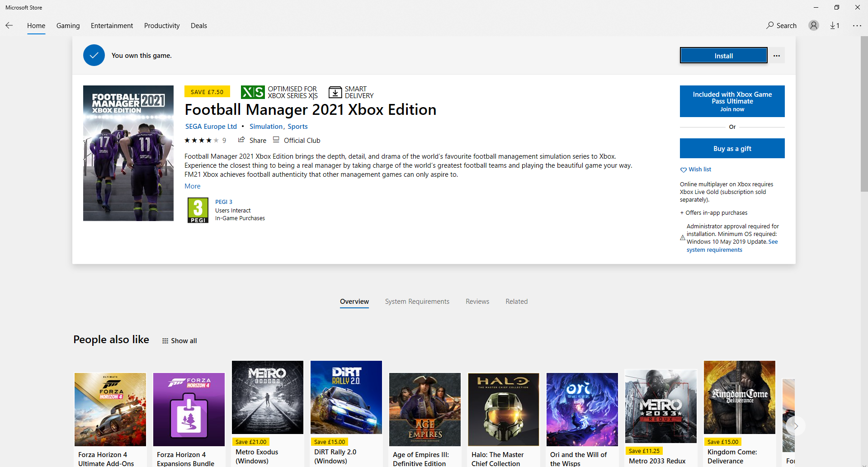This screenshot has width=868, height=467.
Task: Click the Share text label
Action: pyautogui.click(x=258, y=141)
